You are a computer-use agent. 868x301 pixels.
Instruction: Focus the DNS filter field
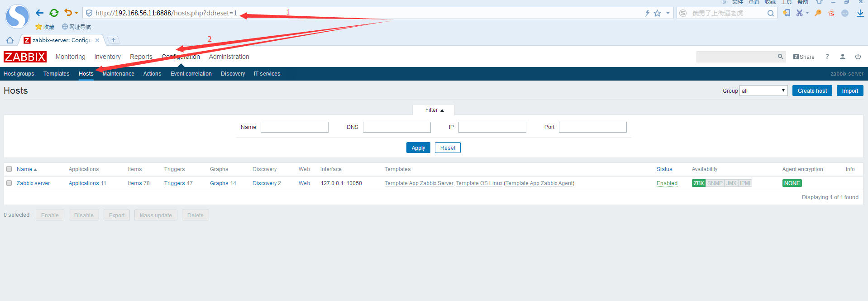coord(397,127)
